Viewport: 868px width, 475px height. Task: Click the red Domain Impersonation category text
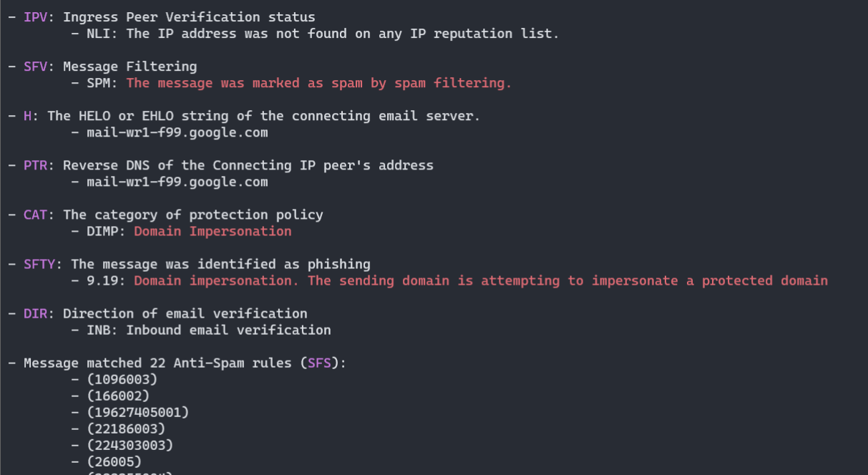pos(213,231)
